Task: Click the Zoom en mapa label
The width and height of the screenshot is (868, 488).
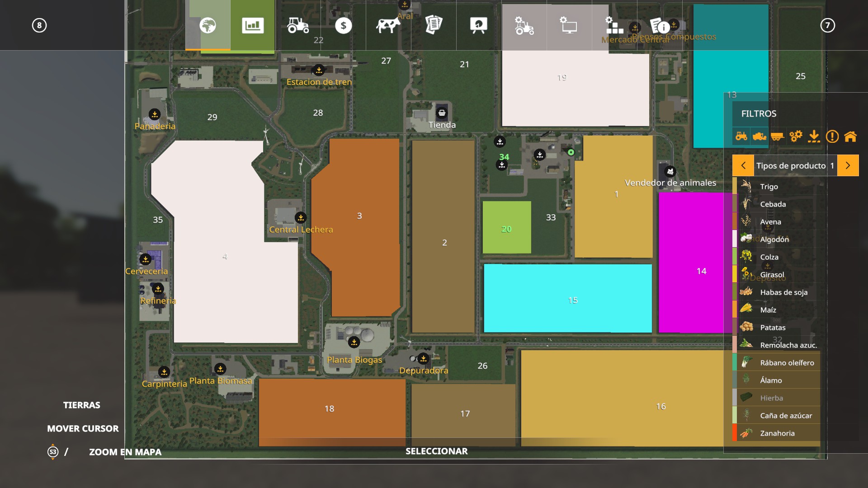Action: 125,452
